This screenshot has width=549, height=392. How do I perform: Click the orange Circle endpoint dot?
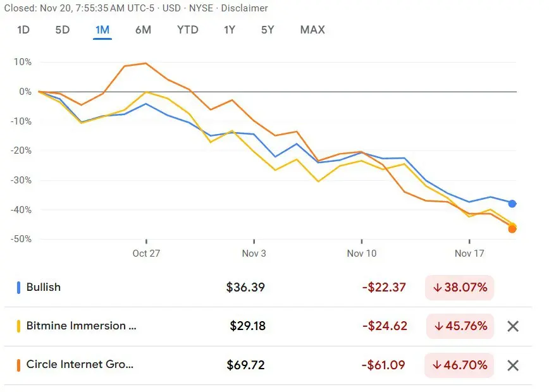click(512, 229)
